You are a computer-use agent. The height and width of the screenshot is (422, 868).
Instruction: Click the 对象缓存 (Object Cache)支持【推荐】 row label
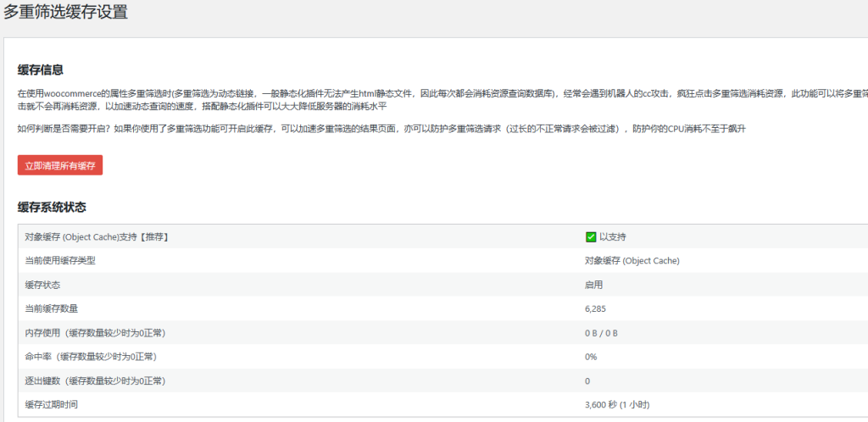(x=97, y=236)
